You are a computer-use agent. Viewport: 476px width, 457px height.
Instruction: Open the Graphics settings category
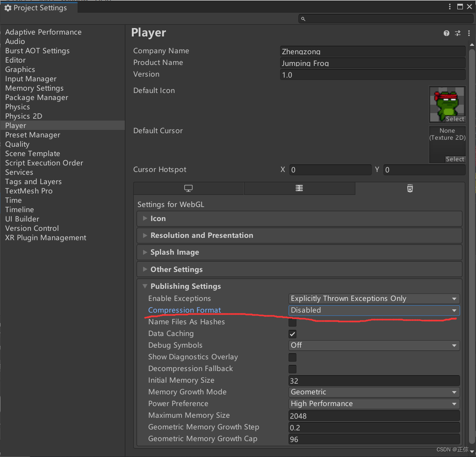pos(20,70)
